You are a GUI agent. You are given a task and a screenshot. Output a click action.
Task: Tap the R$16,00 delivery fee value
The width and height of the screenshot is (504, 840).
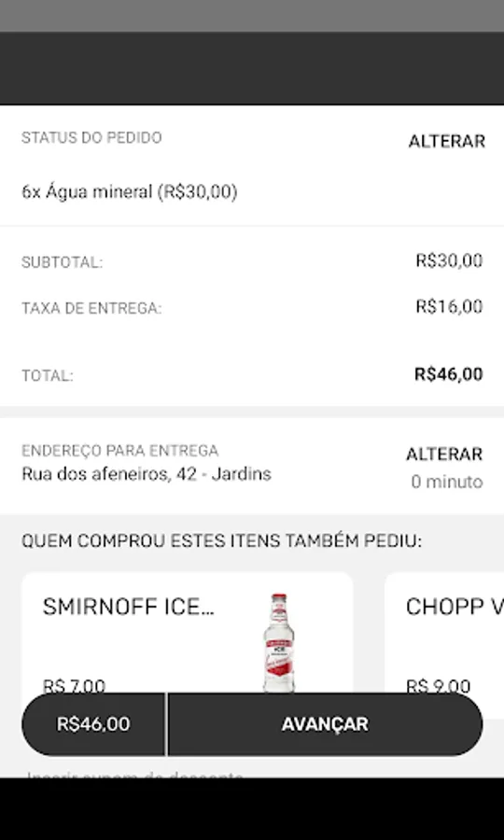[449, 306]
